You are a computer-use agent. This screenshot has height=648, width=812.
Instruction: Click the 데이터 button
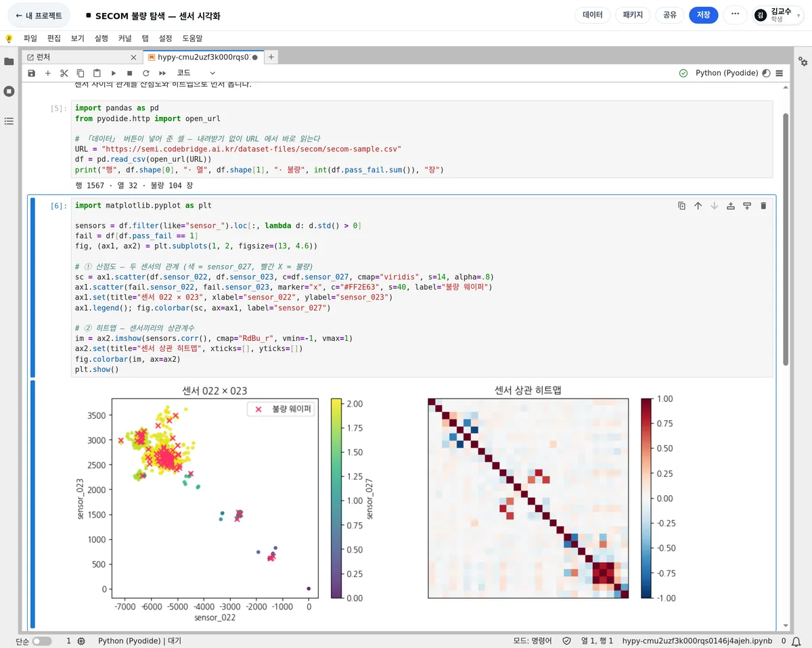coord(593,15)
